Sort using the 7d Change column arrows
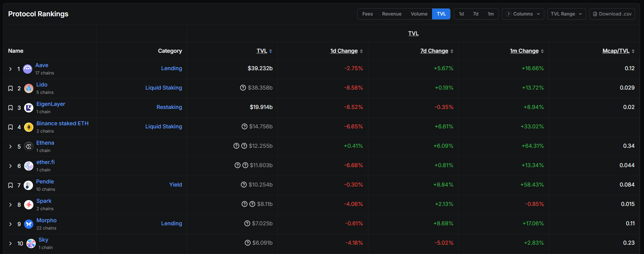This screenshot has width=644, height=254. coord(452,51)
